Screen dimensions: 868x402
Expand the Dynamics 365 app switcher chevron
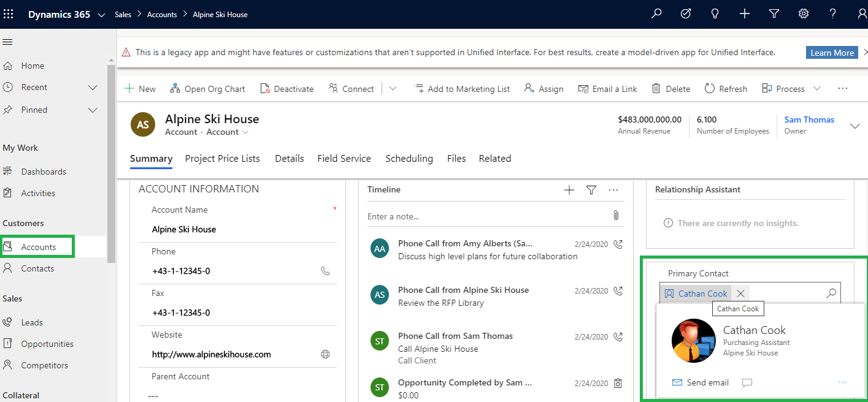(x=101, y=14)
